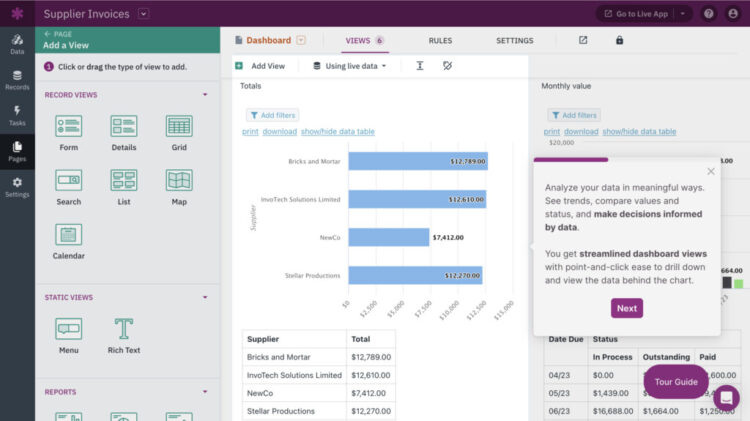The image size is (750, 421).
Task: Select the Form record view
Action: pyautogui.click(x=68, y=133)
